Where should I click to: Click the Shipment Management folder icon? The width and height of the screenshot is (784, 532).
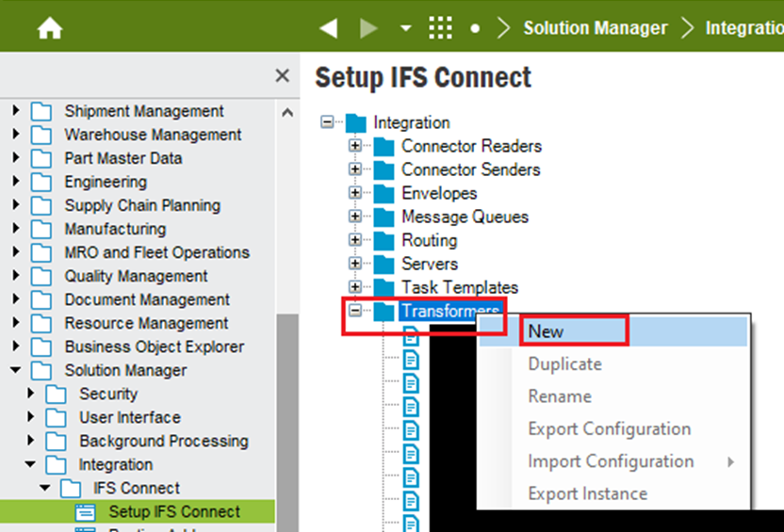pyautogui.click(x=41, y=111)
